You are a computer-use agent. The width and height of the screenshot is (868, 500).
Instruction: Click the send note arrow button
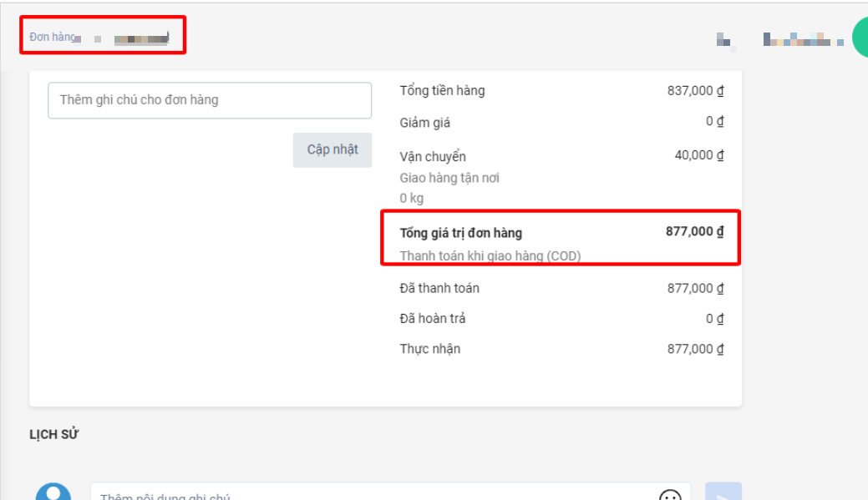pos(723,492)
